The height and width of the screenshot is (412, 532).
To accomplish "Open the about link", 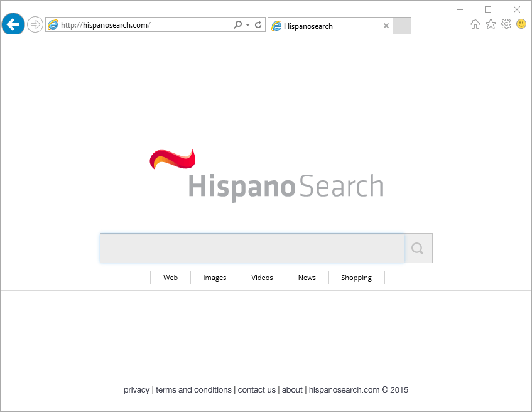I will tap(292, 390).
